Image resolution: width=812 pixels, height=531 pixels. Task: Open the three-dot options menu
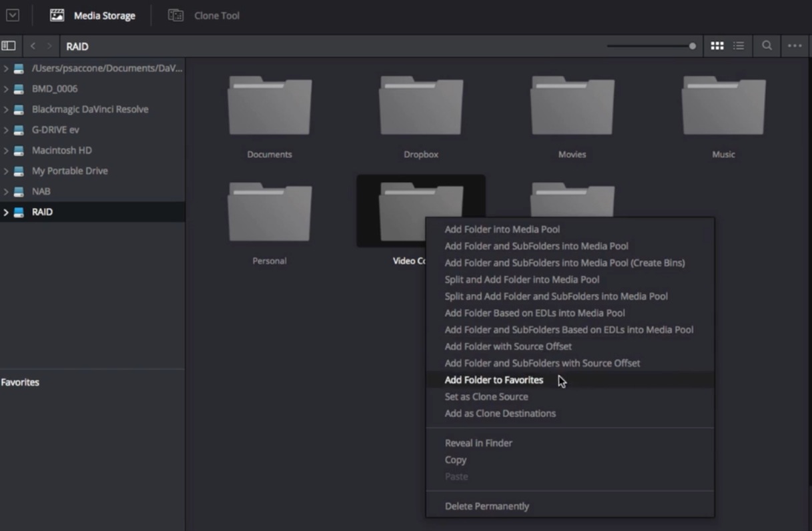(x=794, y=46)
